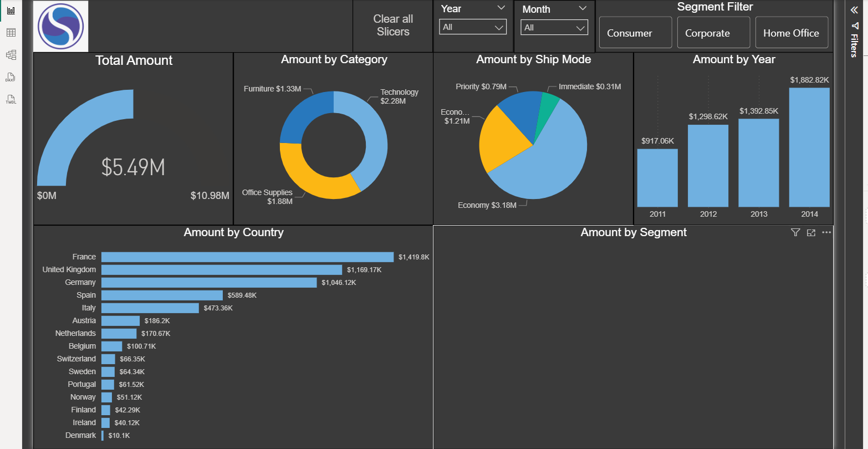868x449 pixels.
Task: Select the 2011 bar in Amount by Year
Action: (x=657, y=177)
